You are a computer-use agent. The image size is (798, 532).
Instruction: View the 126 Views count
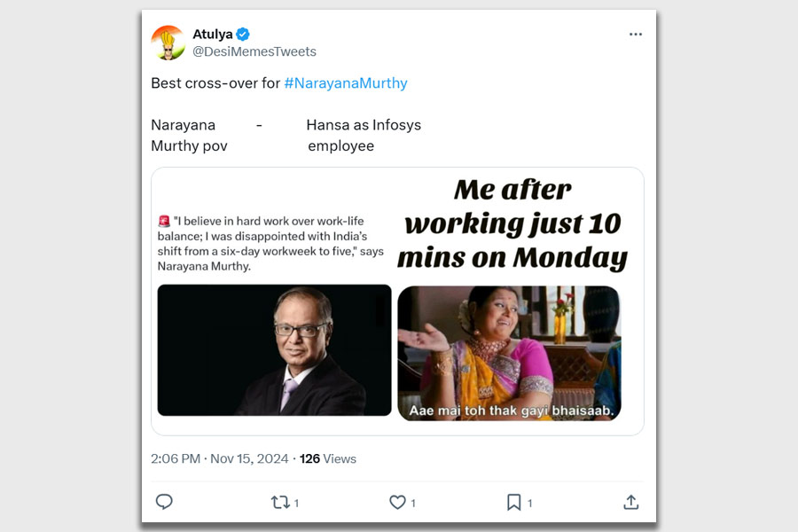click(x=328, y=458)
